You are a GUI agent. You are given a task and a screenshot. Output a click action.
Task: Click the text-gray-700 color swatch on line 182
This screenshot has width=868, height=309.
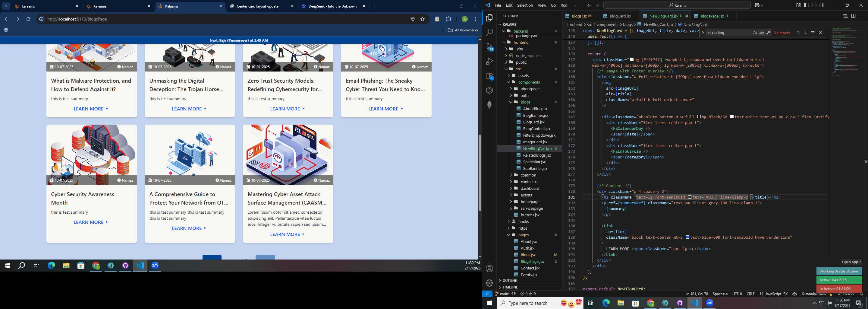pyautogui.click(x=694, y=203)
